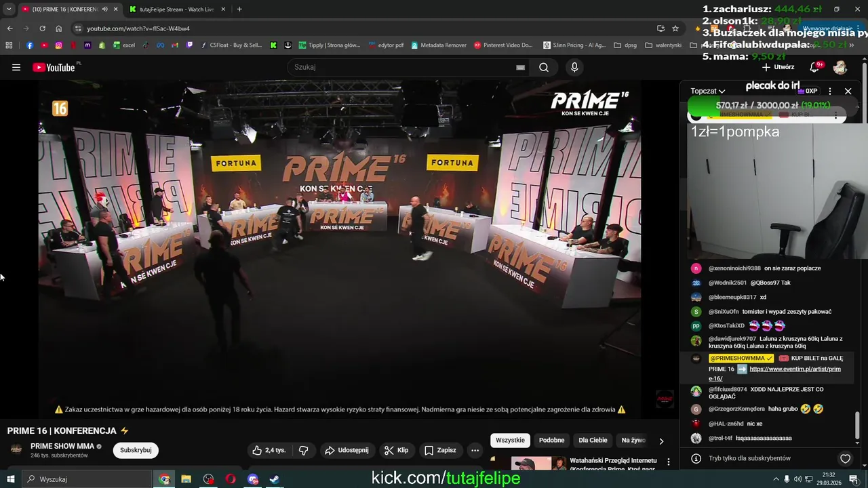The image size is (868, 488).
Task: Share the video via Udostępnij
Action: 347,450
